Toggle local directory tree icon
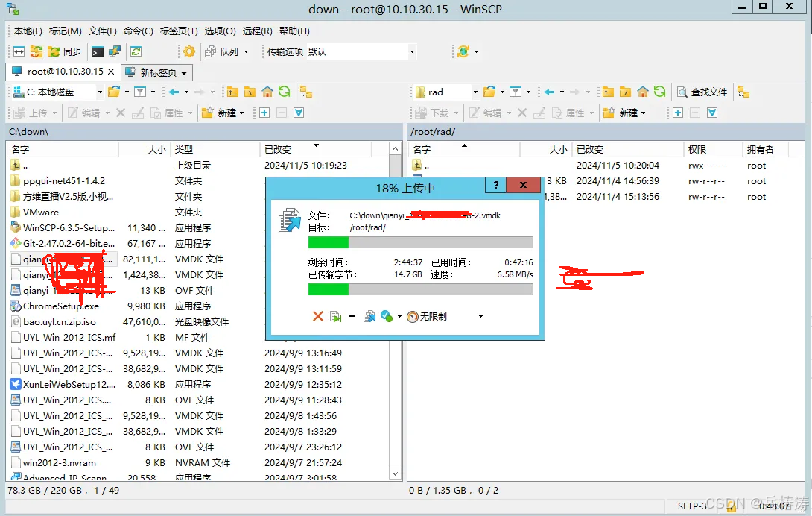Image resolution: width=812 pixels, height=516 pixels. pos(306,92)
